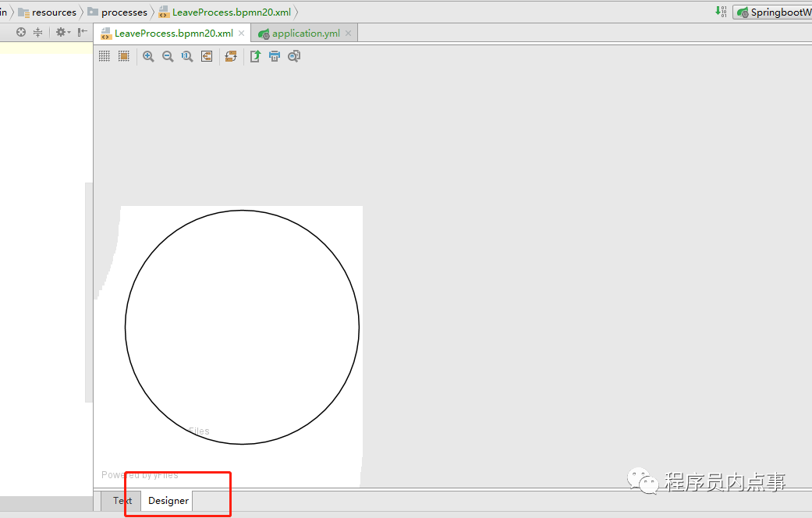Click LeaveProcess.bpmn20.xml in breadcrumb
The image size is (812, 518).
(x=225, y=12)
